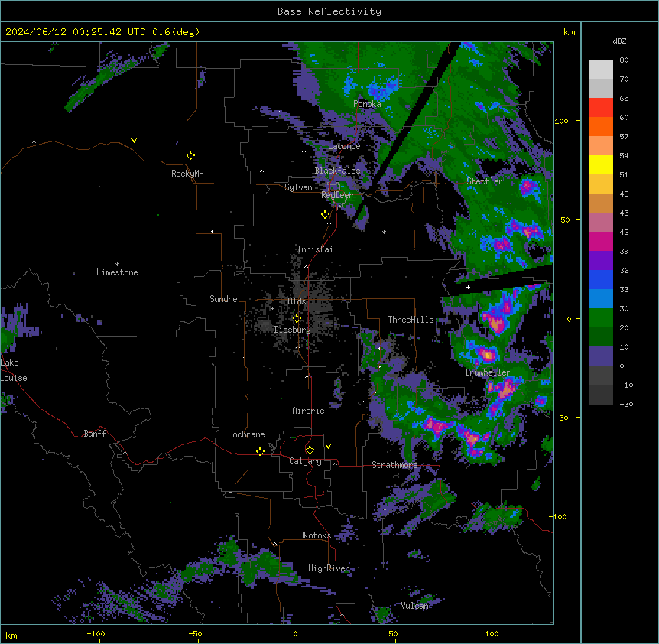Click the dBZ legend heading
This screenshot has width=659, height=644.
(619, 41)
